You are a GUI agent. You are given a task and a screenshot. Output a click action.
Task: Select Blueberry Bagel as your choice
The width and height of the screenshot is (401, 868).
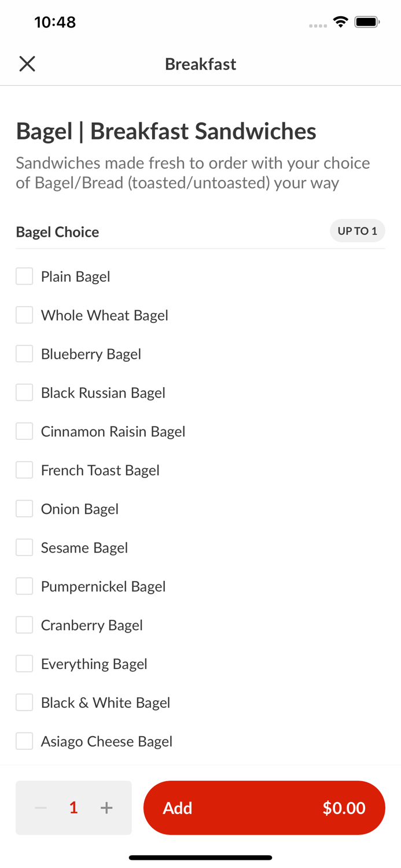coord(24,354)
